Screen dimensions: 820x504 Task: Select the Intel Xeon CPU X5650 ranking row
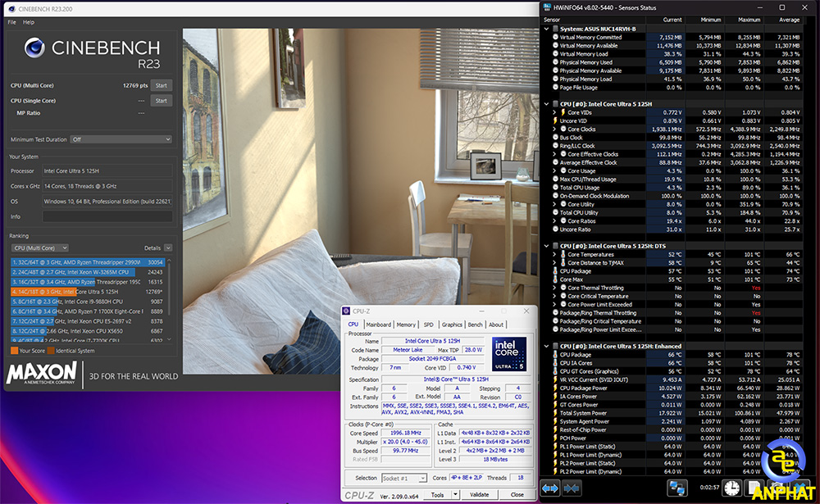tap(88, 331)
